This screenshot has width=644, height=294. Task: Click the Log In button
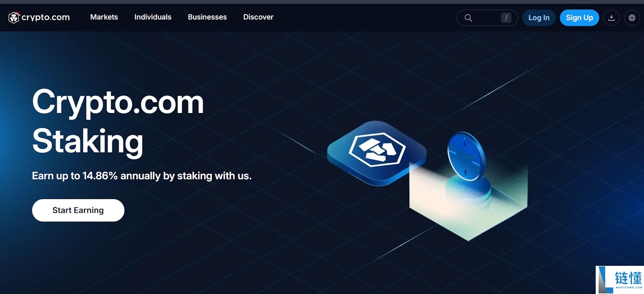pos(539,18)
